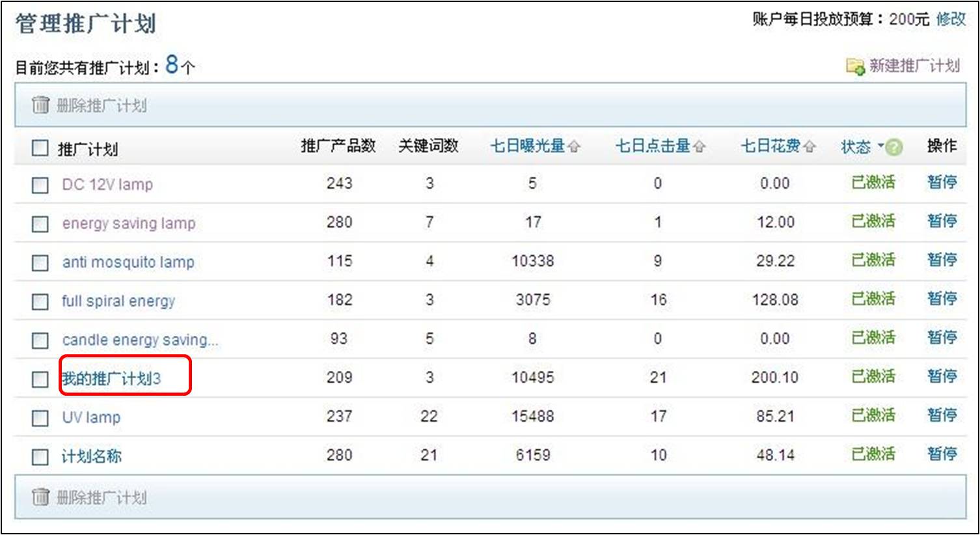980x535 pixels.
Task: Check the full spiral energy row checkbox
Action: point(40,302)
